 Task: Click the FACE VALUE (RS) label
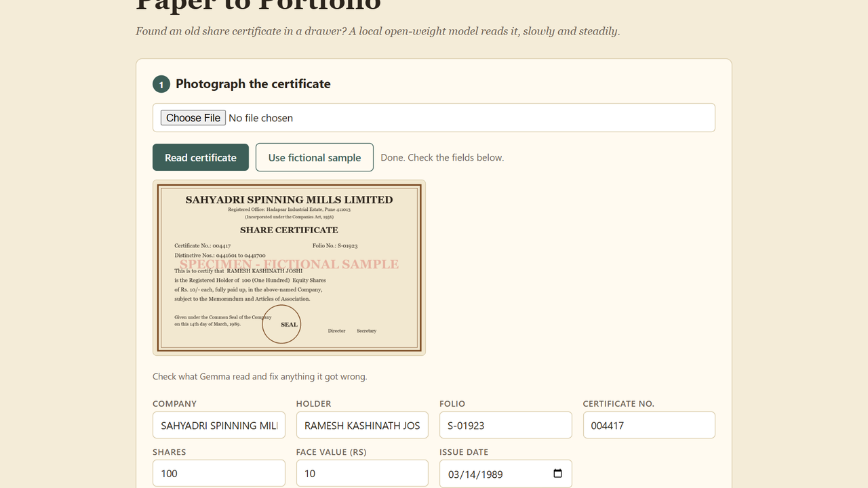coord(332,452)
